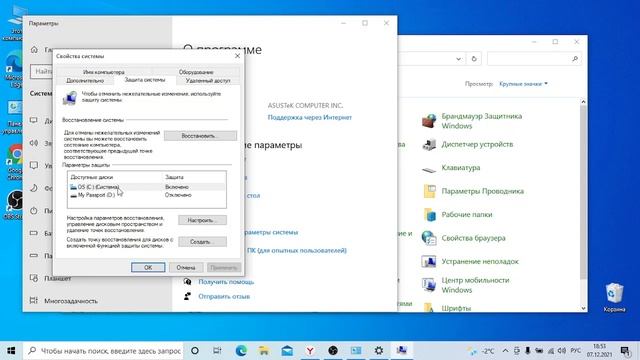The height and width of the screenshot is (360, 640).
Task: Open the Windows Start menu
Action: coord(11,351)
